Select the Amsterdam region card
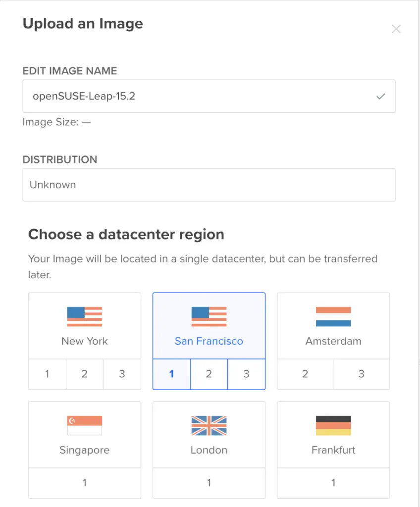 (x=333, y=326)
